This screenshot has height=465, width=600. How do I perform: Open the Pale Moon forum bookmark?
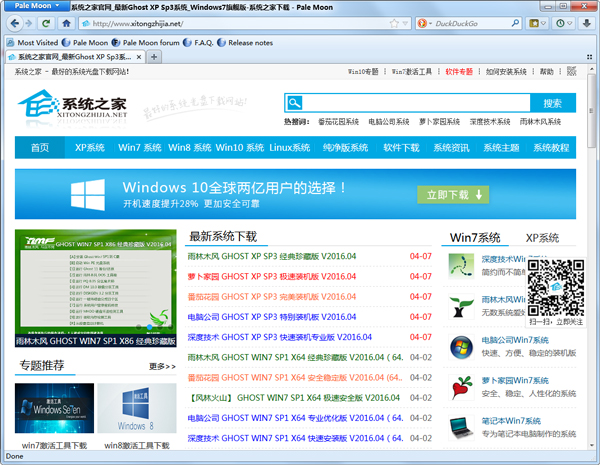145,42
